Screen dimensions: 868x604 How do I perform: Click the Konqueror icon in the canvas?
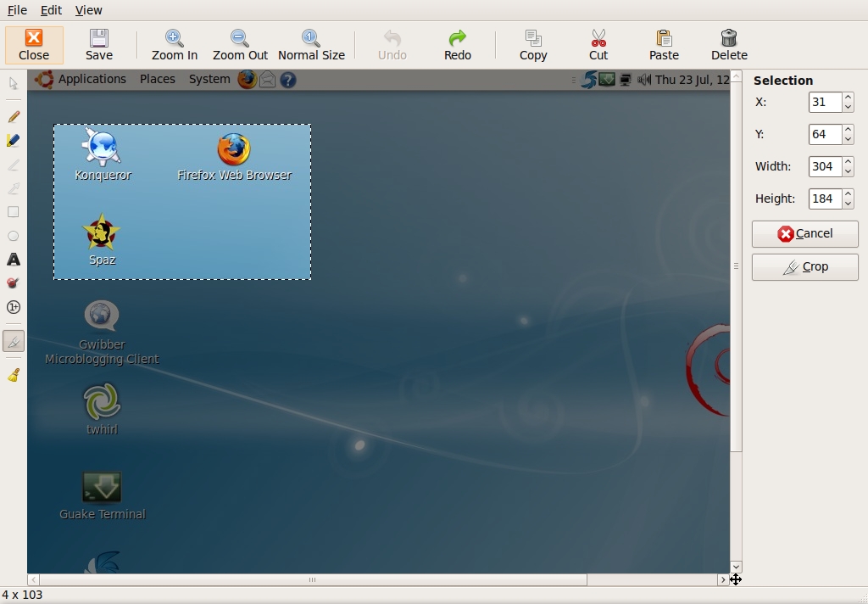point(103,147)
